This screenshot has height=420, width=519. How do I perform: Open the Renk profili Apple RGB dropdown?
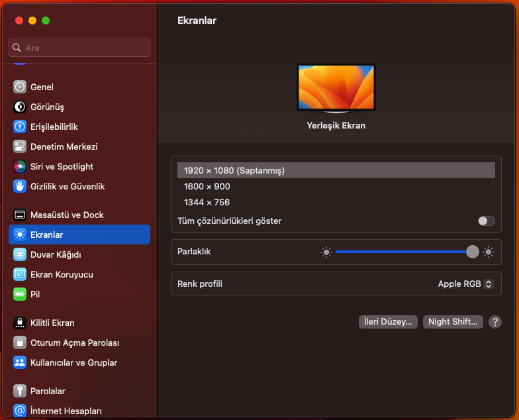point(465,284)
